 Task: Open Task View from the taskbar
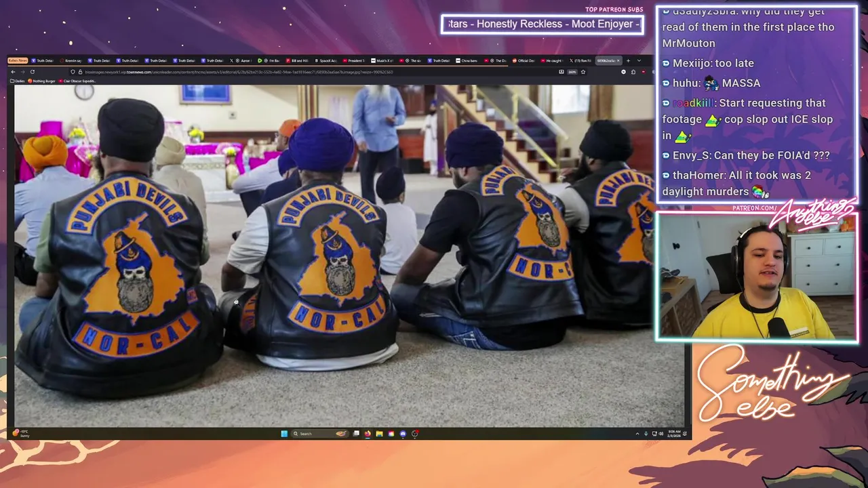[356, 434]
